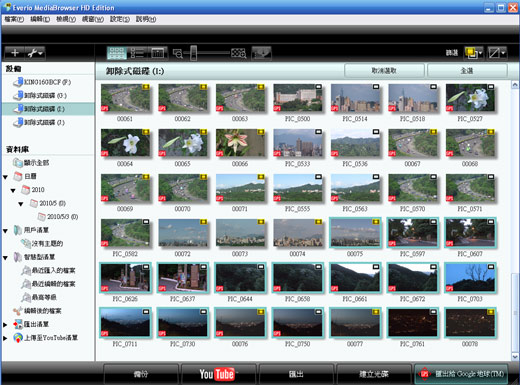Screen dimensions: 520x385
Task: Switch to list detail view
Action: click(137, 53)
